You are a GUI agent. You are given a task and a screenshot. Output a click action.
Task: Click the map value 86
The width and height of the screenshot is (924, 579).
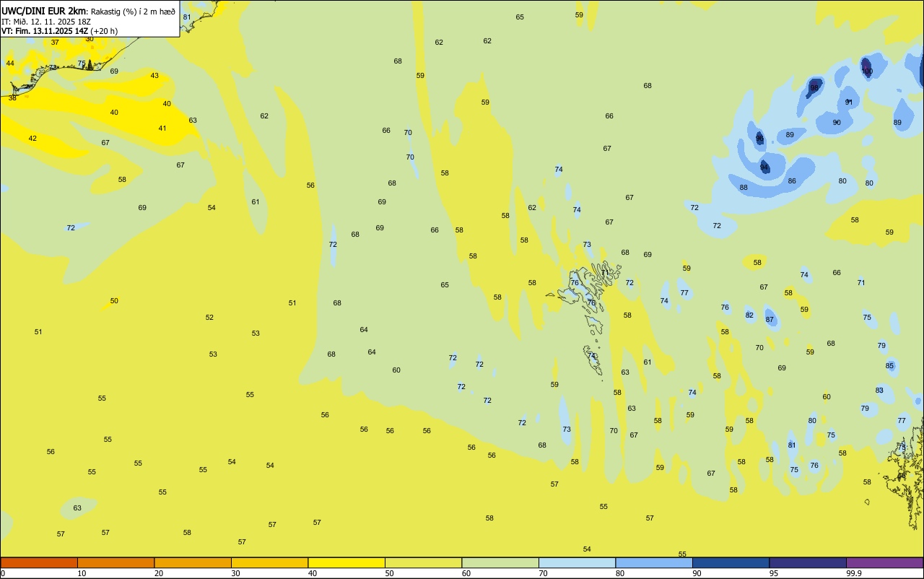(x=792, y=181)
